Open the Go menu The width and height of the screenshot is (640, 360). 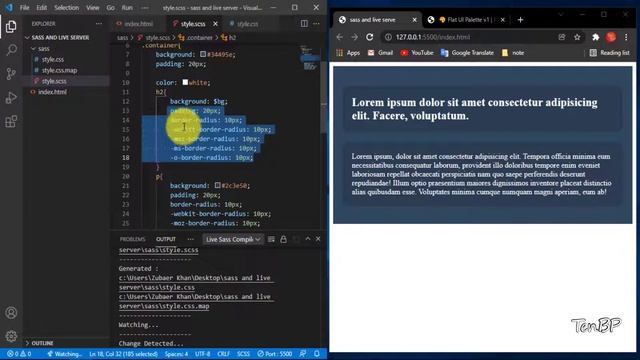pyautogui.click(x=110, y=8)
